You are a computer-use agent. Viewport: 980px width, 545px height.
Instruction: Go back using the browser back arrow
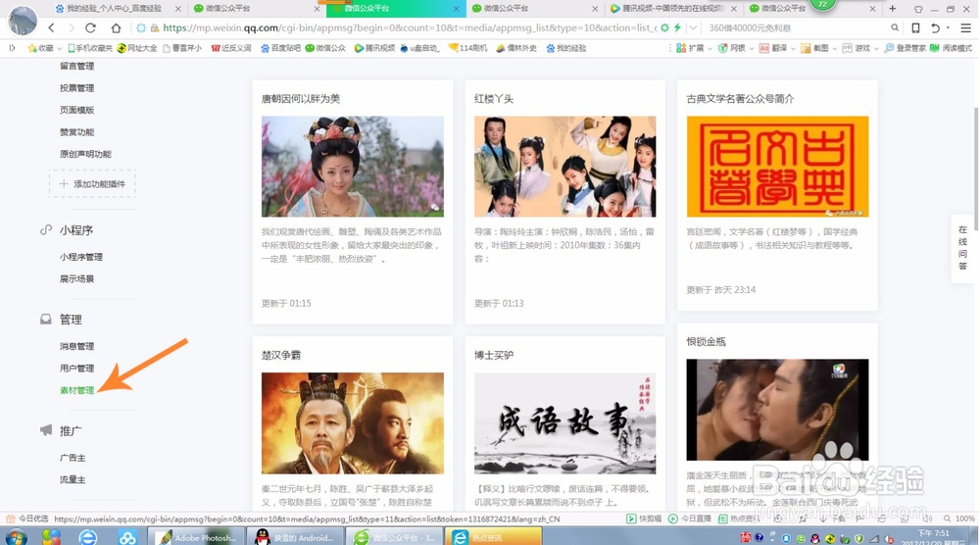click(x=52, y=27)
